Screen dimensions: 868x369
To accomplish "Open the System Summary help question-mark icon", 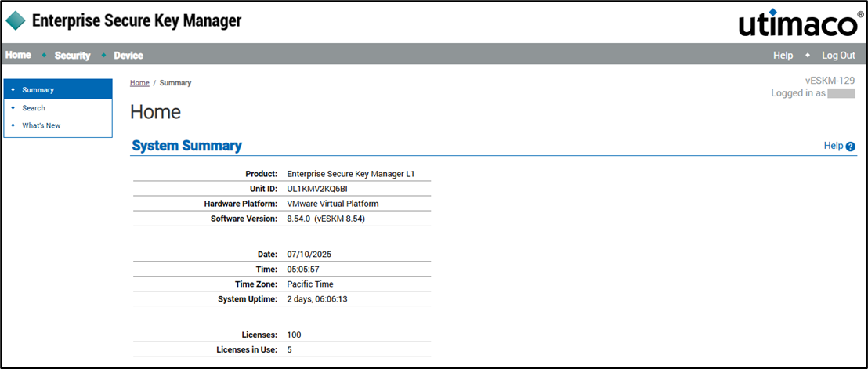I will [x=851, y=147].
